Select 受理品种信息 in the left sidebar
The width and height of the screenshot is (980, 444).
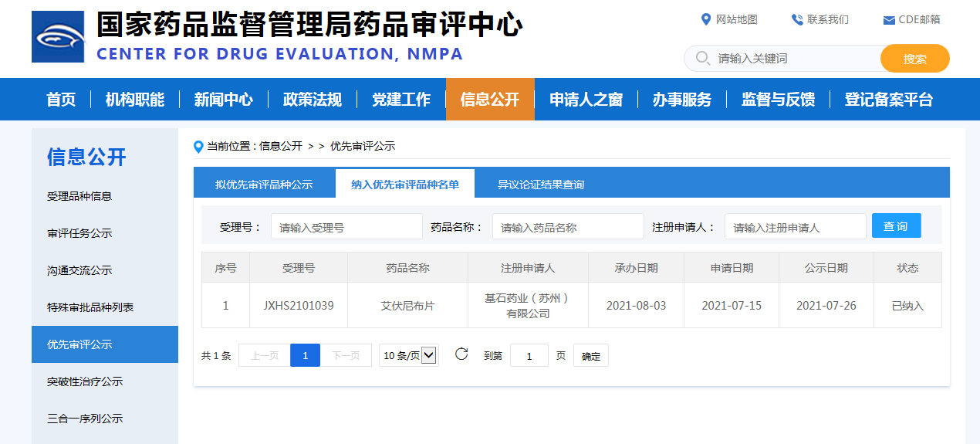point(79,196)
